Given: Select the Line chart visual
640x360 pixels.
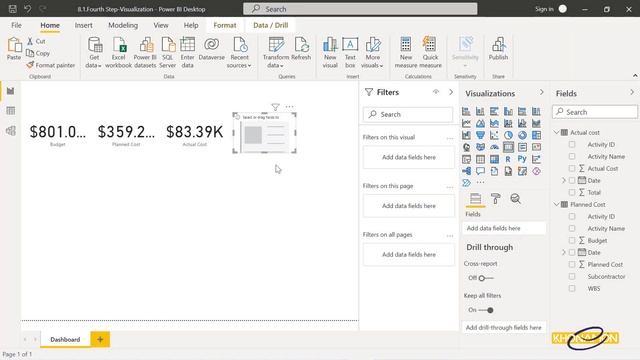Looking at the screenshot, I should (466, 123).
